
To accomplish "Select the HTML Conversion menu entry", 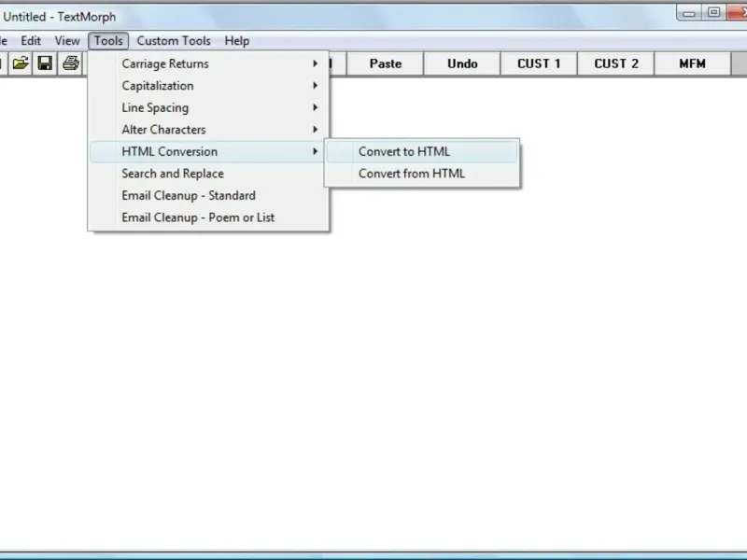I will [207, 151].
